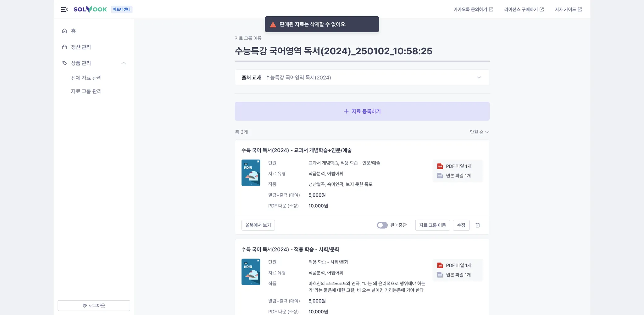The image size is (644, 315).
Task: Click 자료 등록하기 button
Action: [362, 111]
